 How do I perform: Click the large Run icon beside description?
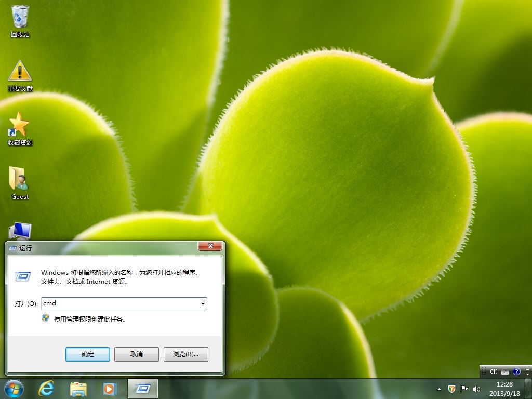click(x=23, y=276)
